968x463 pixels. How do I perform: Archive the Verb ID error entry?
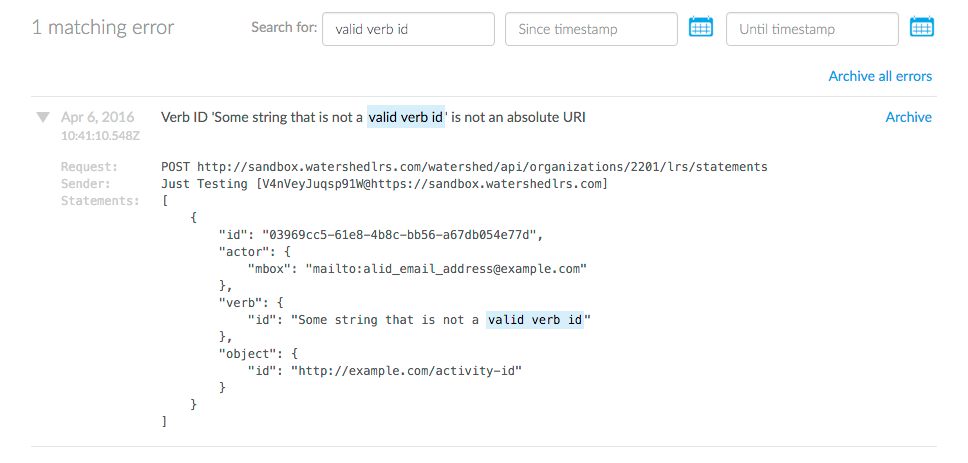[x=908, y=117]
